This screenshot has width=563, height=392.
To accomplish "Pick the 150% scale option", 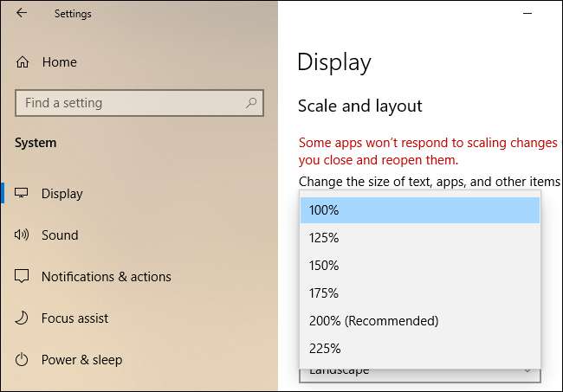I will [x=419, y=266].
